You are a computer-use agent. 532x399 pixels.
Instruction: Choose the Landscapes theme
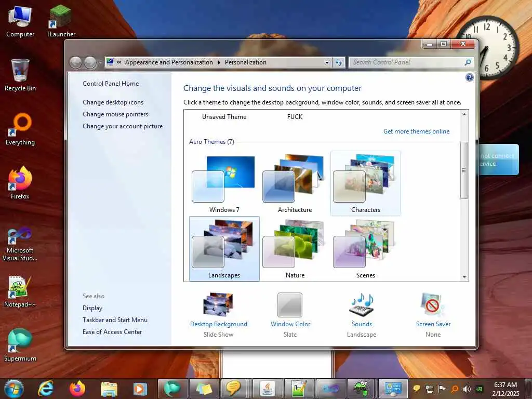[x=224, y=249]
